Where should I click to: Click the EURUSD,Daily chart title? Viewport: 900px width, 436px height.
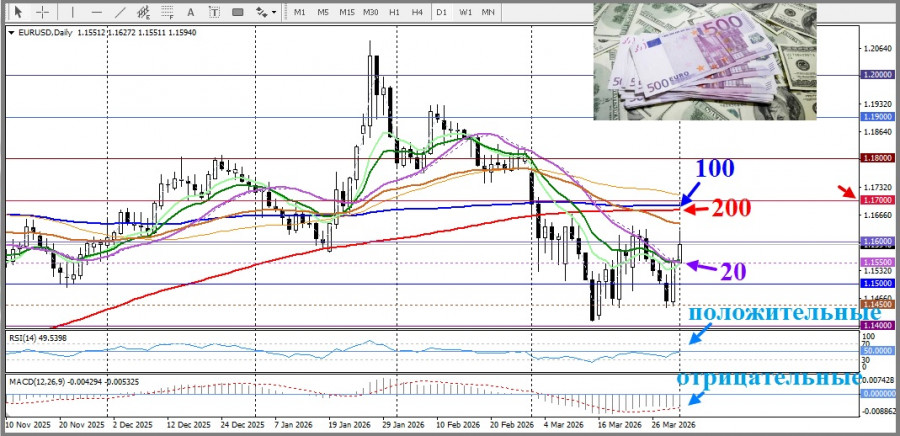coord(45,33)
